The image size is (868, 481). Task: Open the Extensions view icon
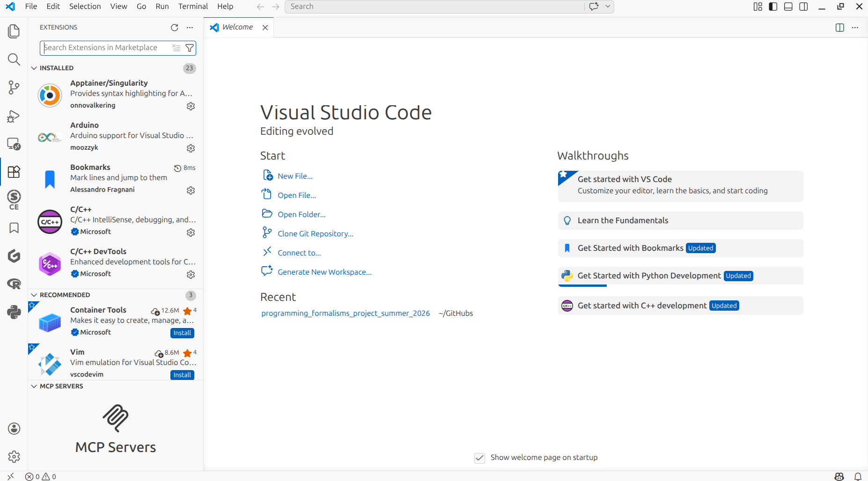click(x=14, y=172)
